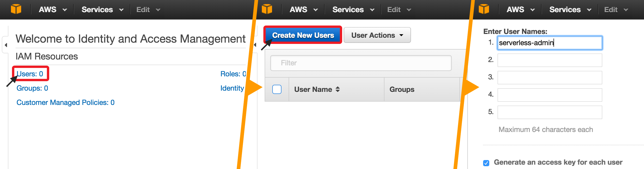This screenshot has width=644, height=169.
Task: Expand the Services menu above the IAM welcome page
Action: (x=102, y=10)
